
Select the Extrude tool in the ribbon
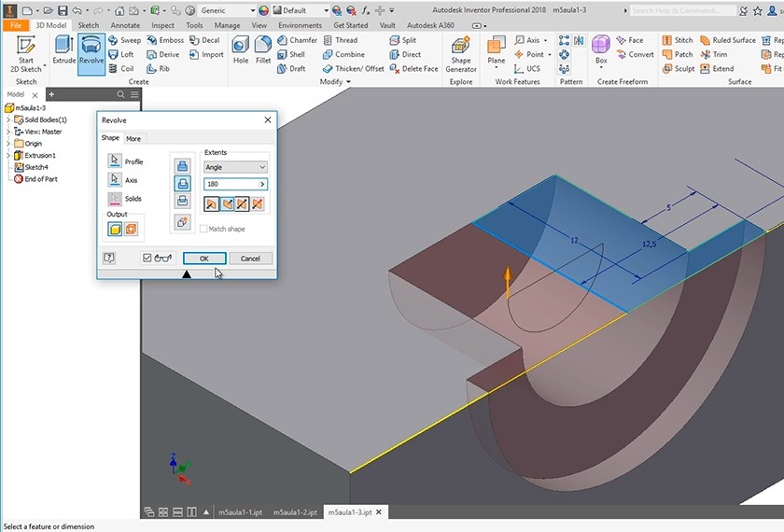pyautogui.click(x=63, y=49)
